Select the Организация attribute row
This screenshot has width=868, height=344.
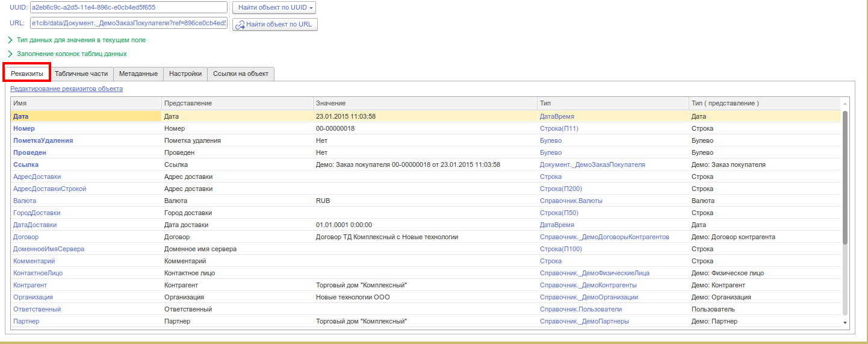[426, 297]
